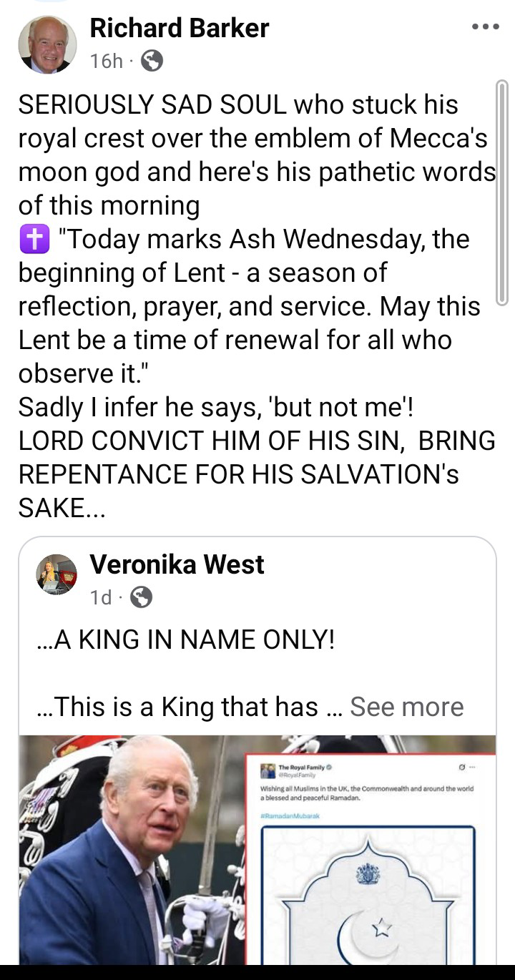The height and width of the screenshot is (980, 515).
Task: Tap the royal crest emblem in the Ramadan graphic
Action: [x=368, y=873]
